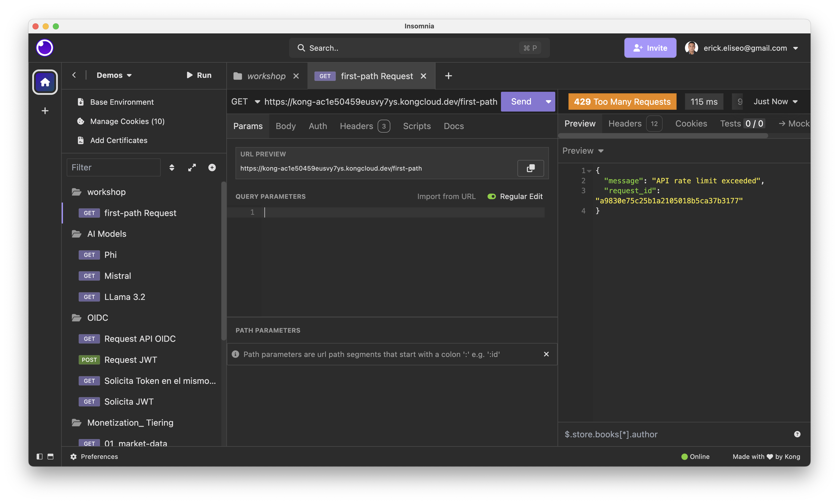This screenshot has height=504, width=839.
Task: Click the sort order arrows icon
Action: click(172, 167)
